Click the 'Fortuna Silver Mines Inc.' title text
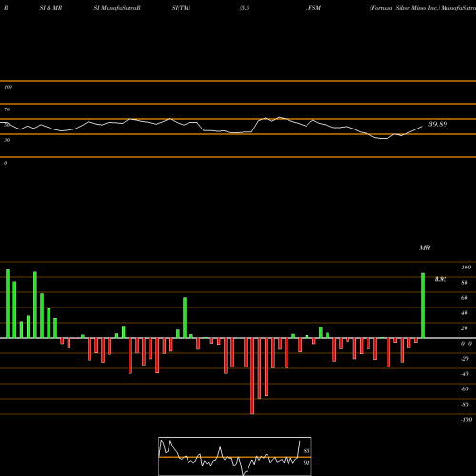Screen dimensions: 476x476 pos(405,8)
